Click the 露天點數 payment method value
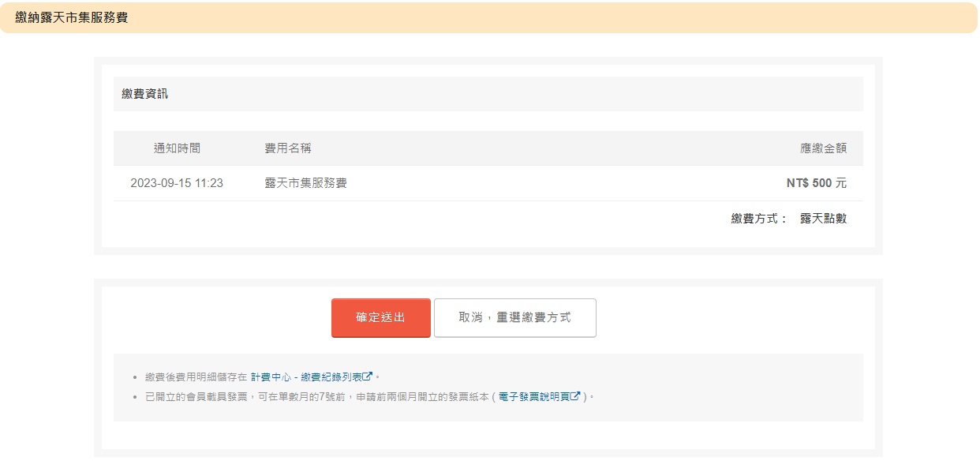The height and width of the screenshot is (461, 980). coord(823,219)
